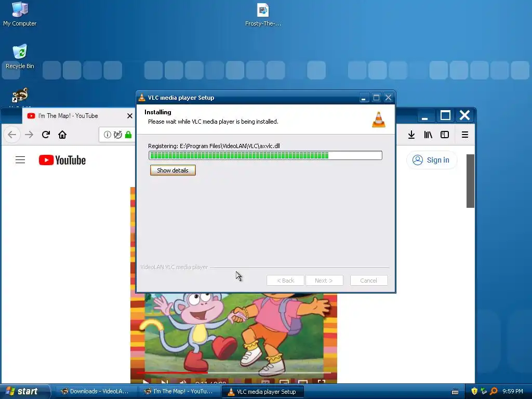This screenshot has width=532, height=399.
Task: Open the Recycle Bin desktop icon
Action: 20,56
